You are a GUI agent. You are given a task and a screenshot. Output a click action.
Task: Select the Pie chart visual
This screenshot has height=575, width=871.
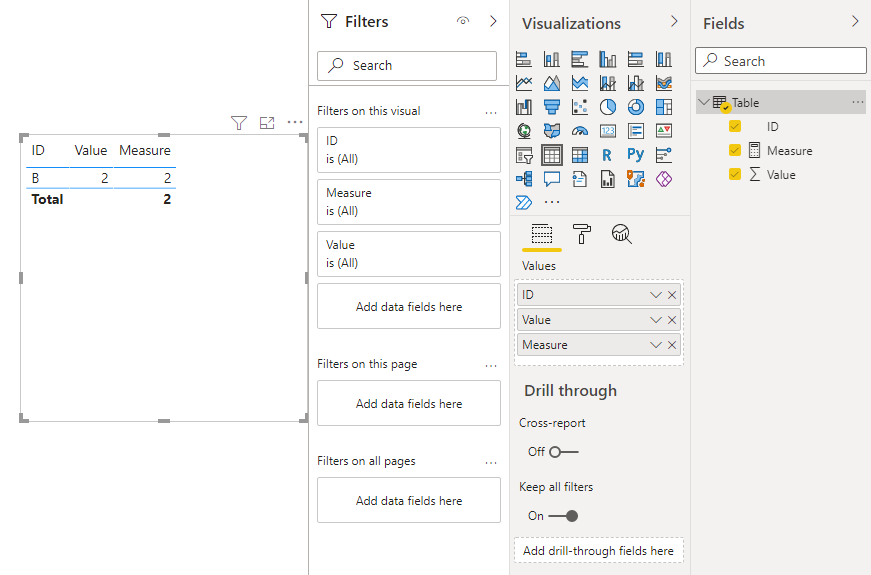pos(608,107)
